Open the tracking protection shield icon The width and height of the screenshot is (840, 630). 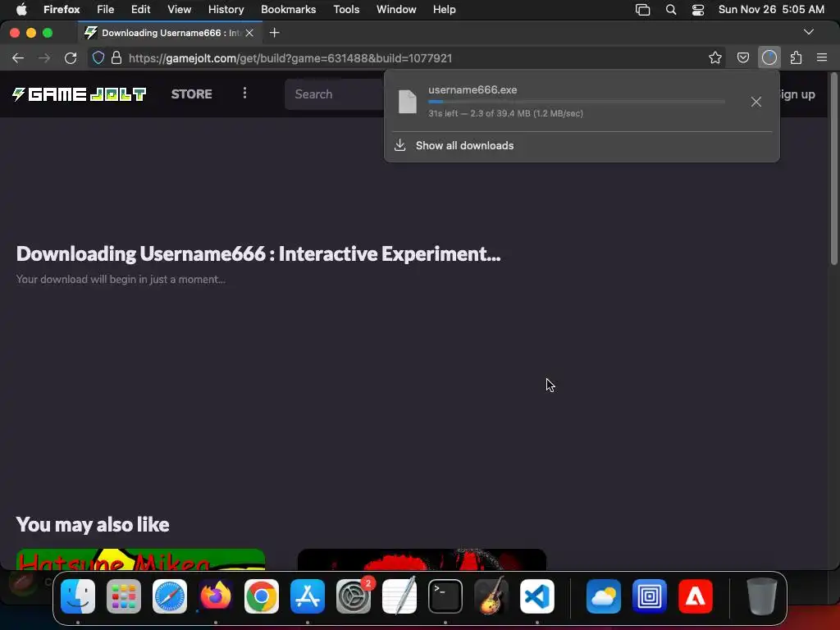point(98,58)
